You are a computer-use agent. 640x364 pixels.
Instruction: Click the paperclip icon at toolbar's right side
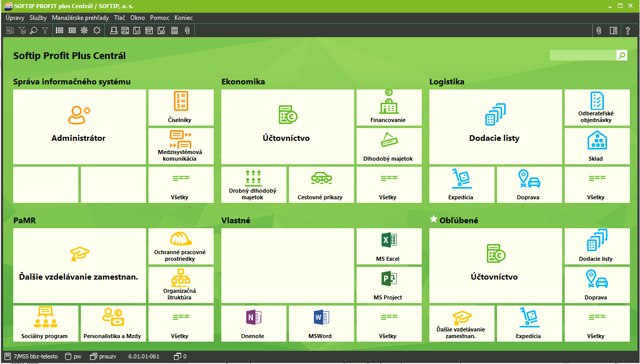pos(599,31)
